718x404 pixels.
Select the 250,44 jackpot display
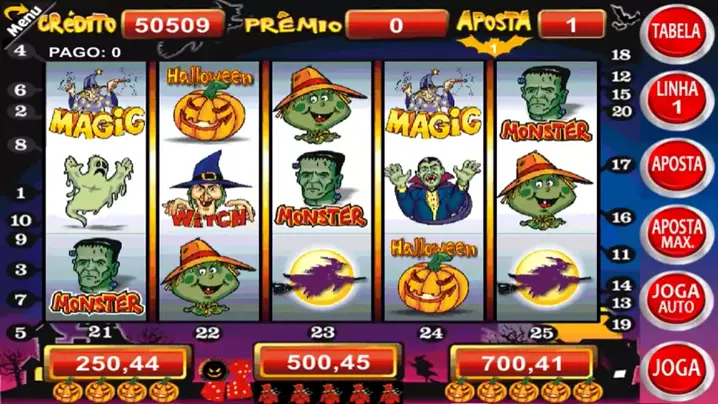click(117, 364)
